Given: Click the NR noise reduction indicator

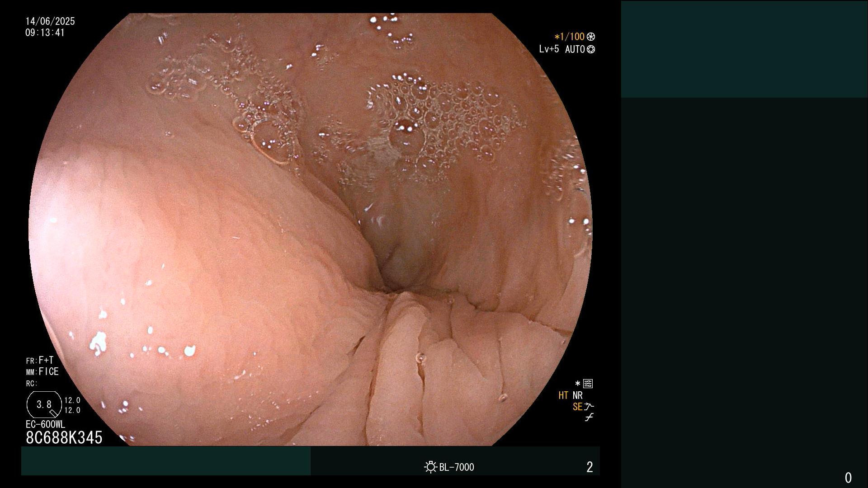Looking at the screenshot, I should tap(578, 395).
